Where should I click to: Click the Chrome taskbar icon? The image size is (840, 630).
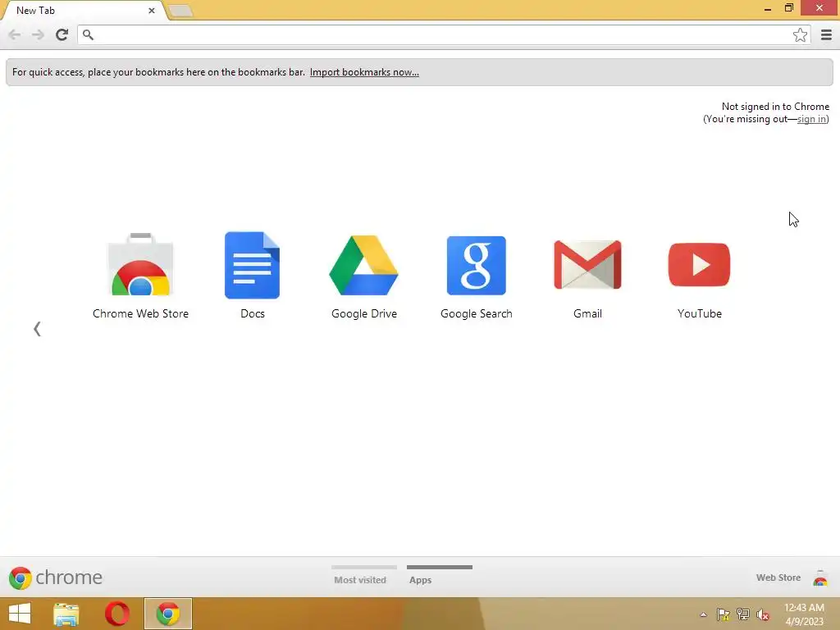click(x=167, y=614)
